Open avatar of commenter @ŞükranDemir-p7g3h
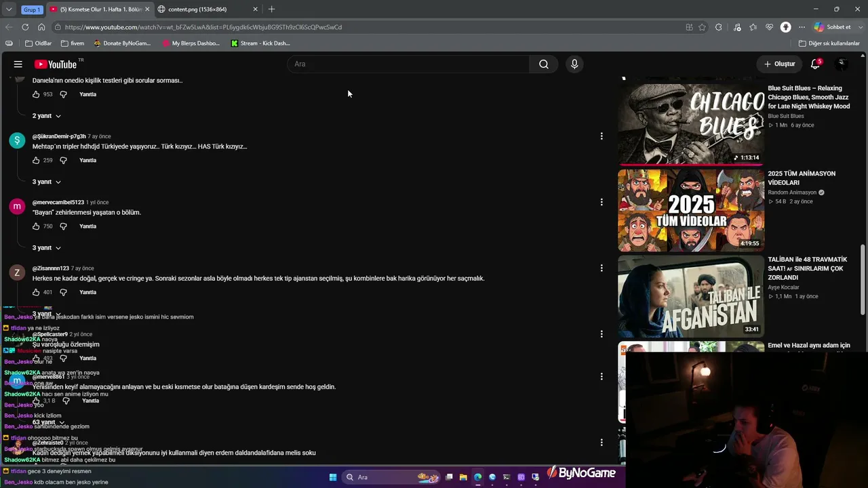 tap(17, 140)
